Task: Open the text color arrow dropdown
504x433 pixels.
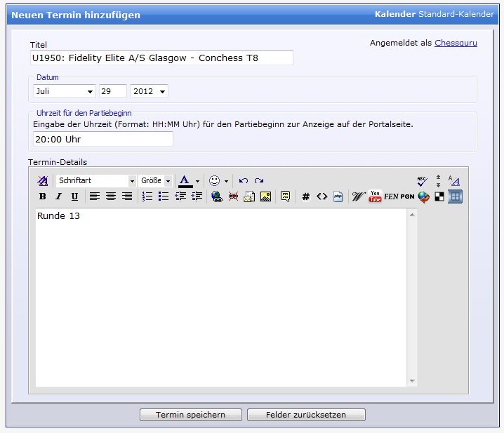Action: pyautogui.click(x=197, y=181)
